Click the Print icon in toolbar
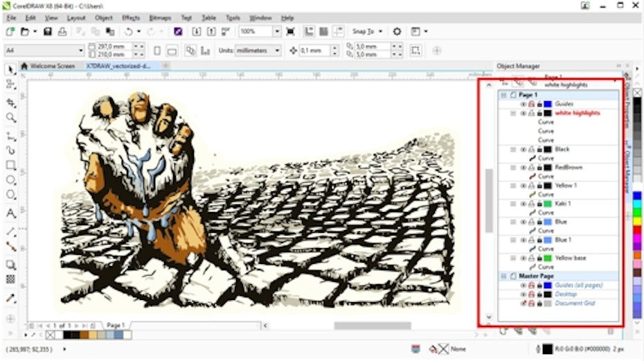 62,32
